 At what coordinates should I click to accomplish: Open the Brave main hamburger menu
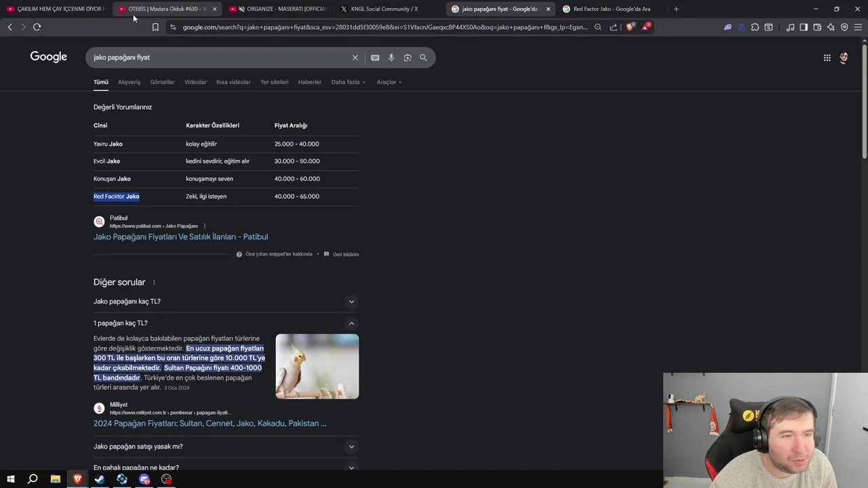(x=858, y=27)
